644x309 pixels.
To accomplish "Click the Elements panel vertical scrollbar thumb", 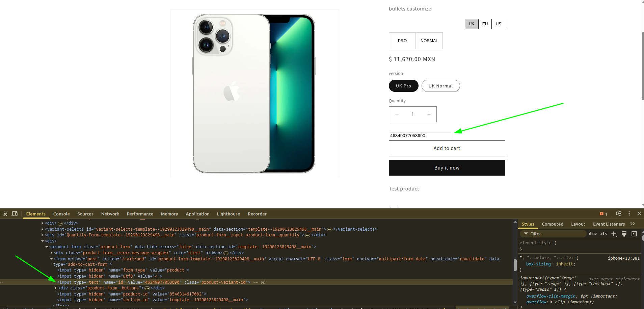I will (515, 265).
